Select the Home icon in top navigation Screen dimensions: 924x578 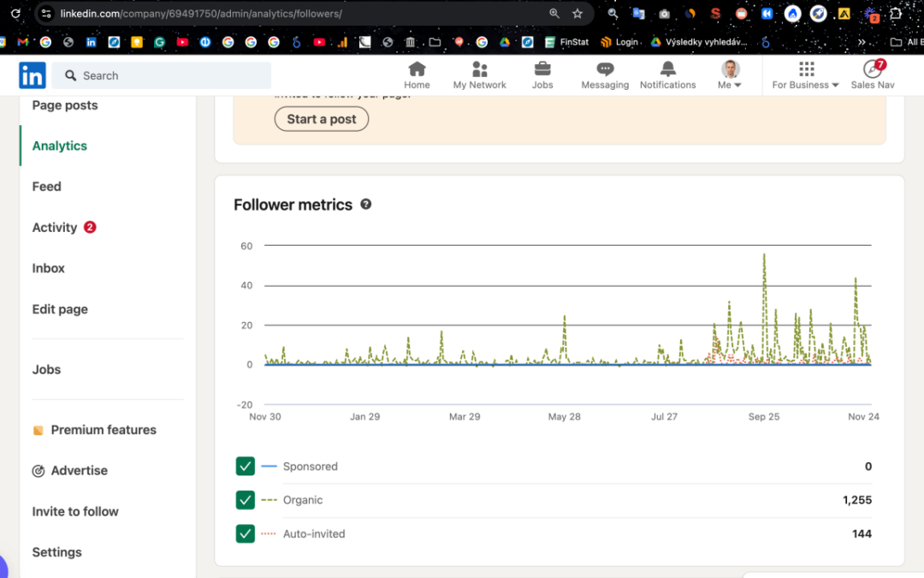pyautogui.click(x=417, y=69)
